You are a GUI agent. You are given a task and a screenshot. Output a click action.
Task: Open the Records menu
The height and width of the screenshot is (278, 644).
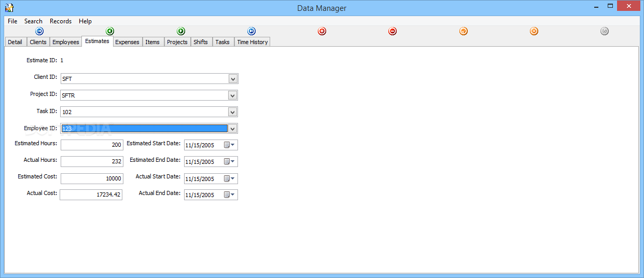61,21
